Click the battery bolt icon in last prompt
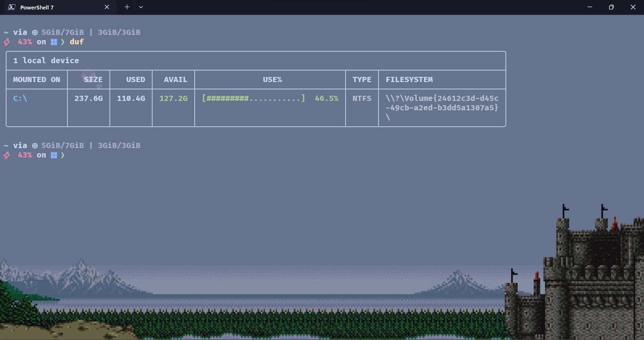Viewport: 644px width, 340px height. pyautogui.click(x=7, y=155)
